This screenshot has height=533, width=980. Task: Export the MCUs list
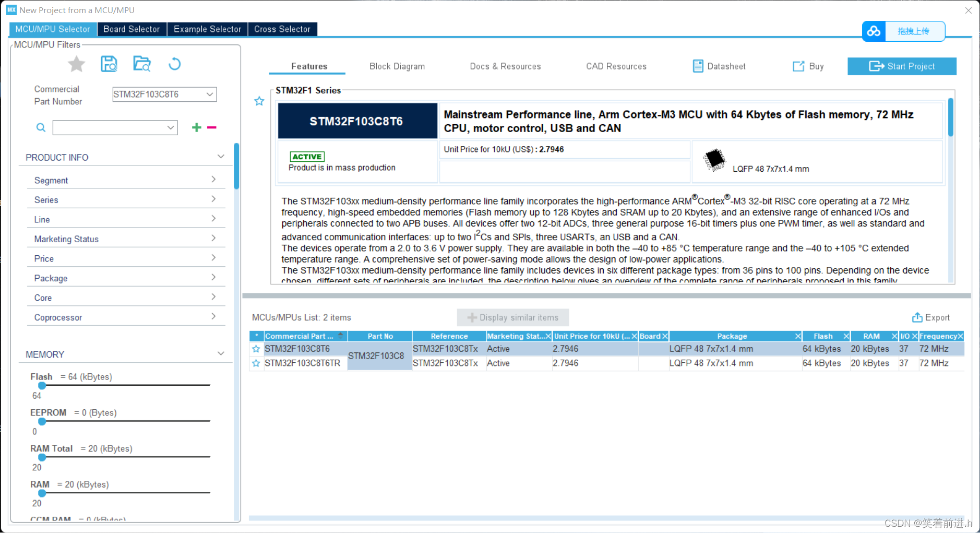[931, 317]
